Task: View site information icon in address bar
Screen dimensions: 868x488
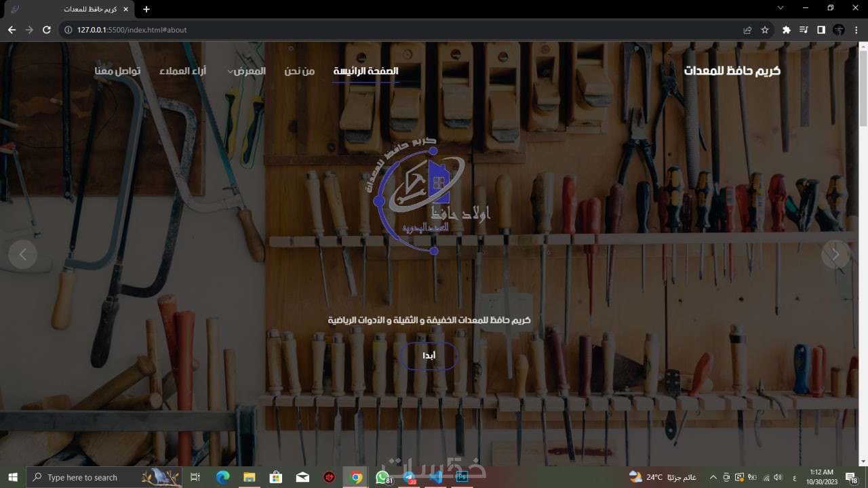Action: coord(68,30)
